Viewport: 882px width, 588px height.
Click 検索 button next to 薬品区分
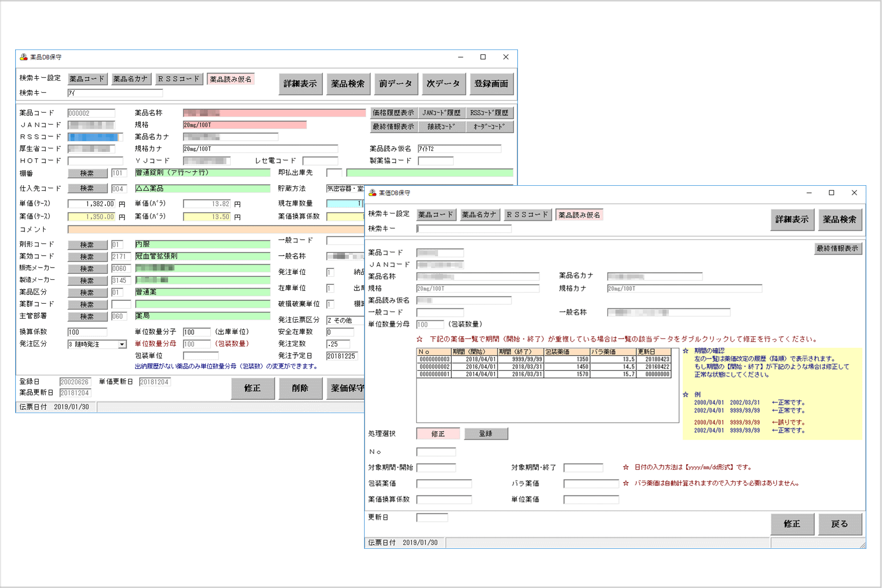click(87, 293)
